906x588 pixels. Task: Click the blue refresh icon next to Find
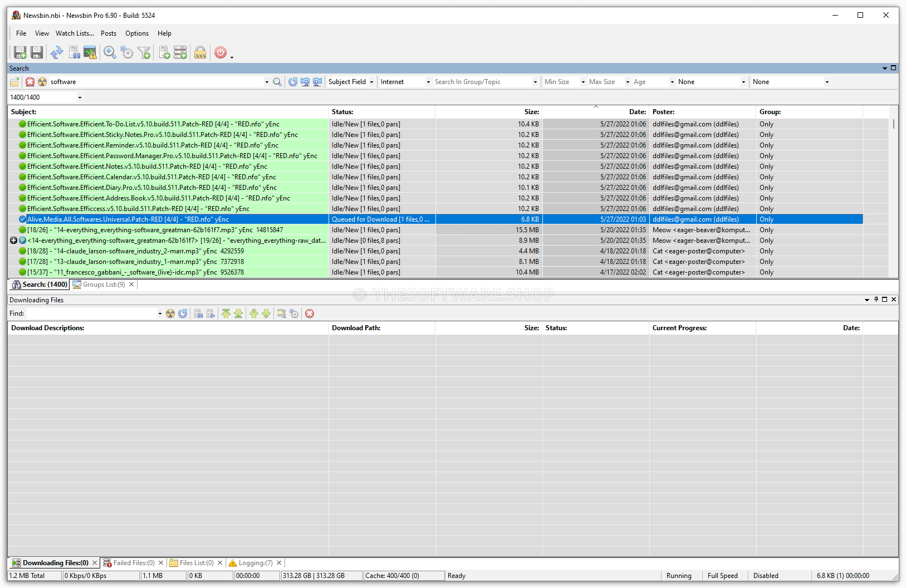click(x=183, y=313)
